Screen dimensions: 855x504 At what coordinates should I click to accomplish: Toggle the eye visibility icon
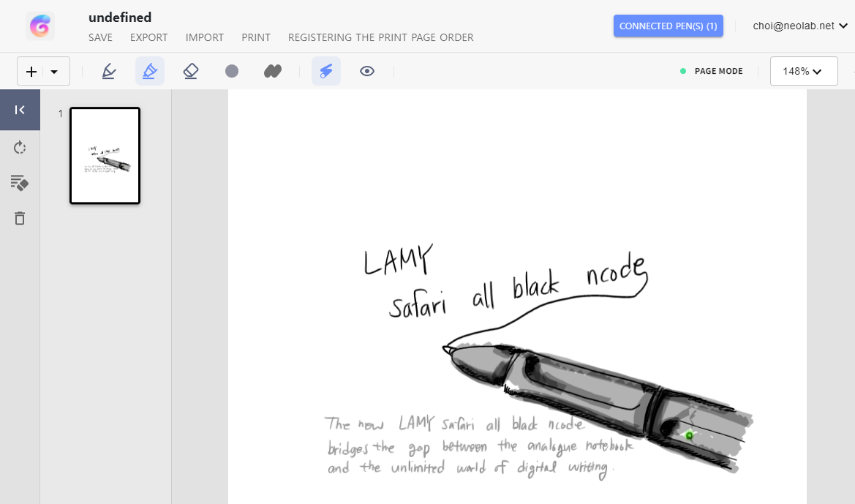coord(367,71)
